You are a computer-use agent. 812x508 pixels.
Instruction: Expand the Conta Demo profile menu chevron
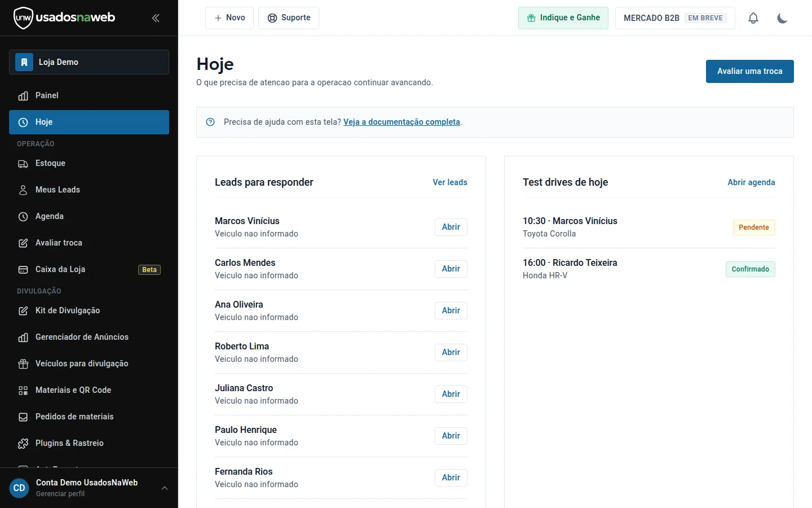tap(165, 488)
